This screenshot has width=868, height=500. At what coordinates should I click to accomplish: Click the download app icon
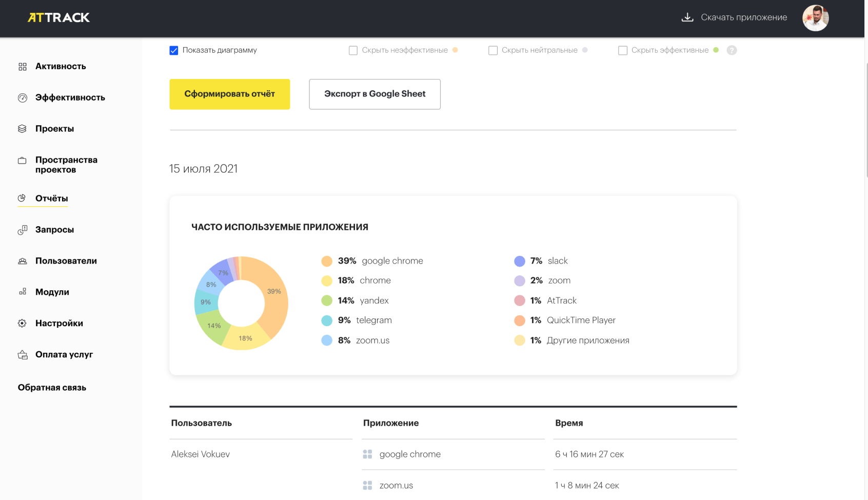click(x=687, y=17)
